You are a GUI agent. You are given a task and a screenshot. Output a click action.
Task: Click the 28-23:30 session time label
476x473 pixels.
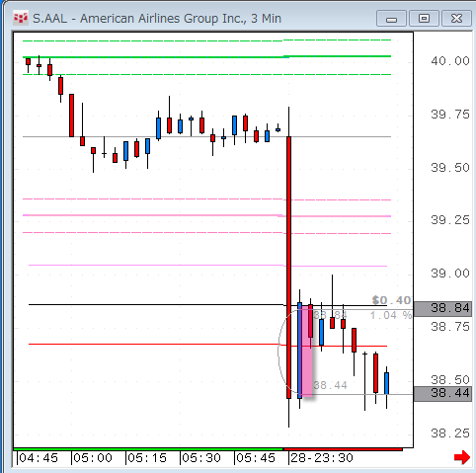tap(322, 458)
